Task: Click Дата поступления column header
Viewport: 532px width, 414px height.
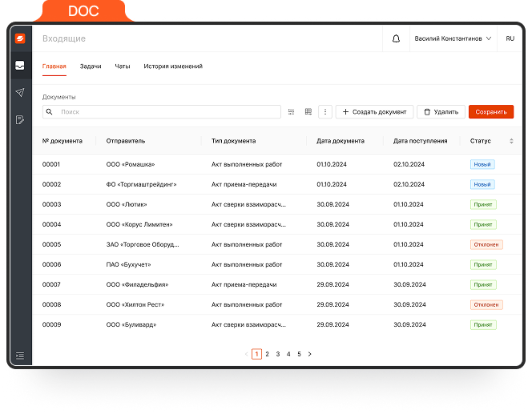Action: [421, 141]
